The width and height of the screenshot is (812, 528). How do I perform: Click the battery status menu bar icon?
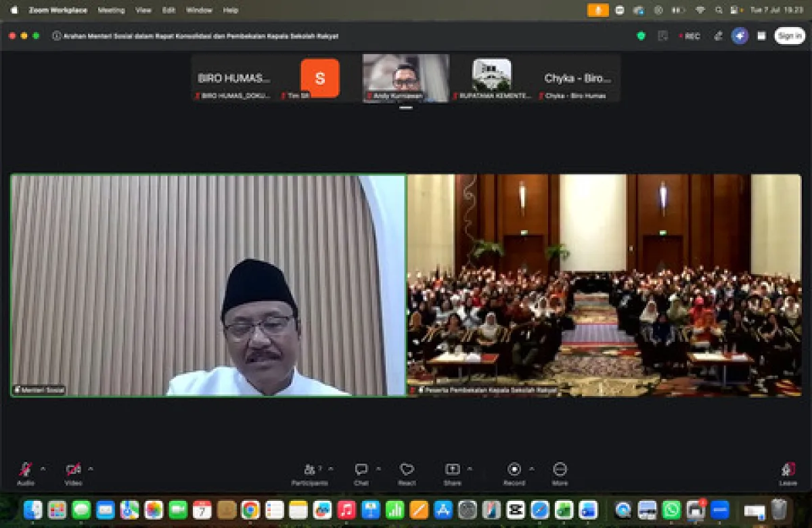point(677,10)
